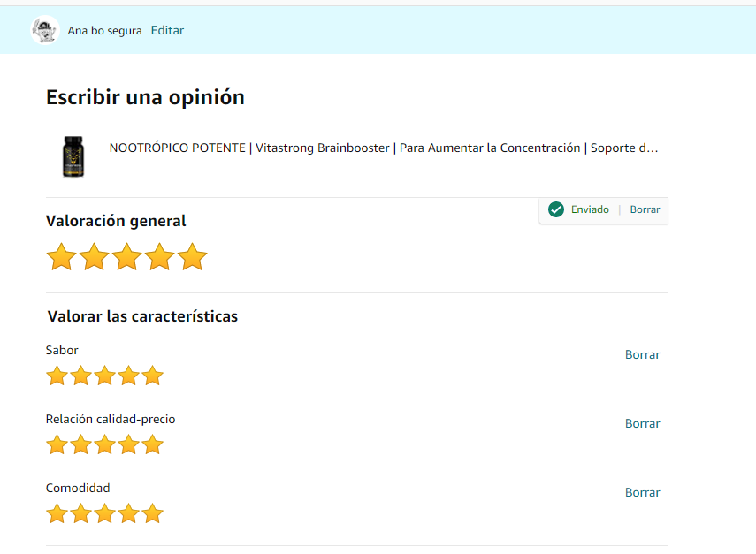The width and height of the screenshot is (756, 554).
Task: Click Borrar next to Enviado status
Action: click(645, 209)
